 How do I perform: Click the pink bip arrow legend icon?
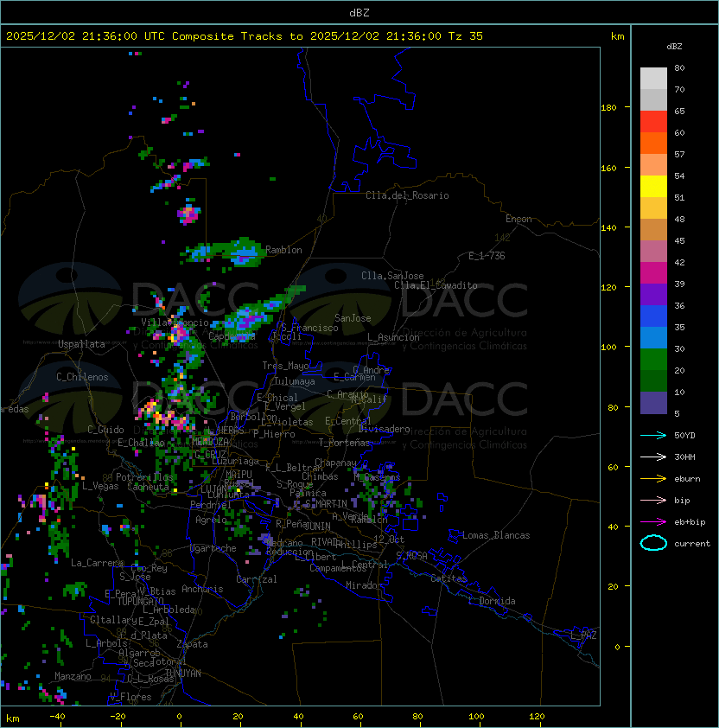(x=653, y=500)
